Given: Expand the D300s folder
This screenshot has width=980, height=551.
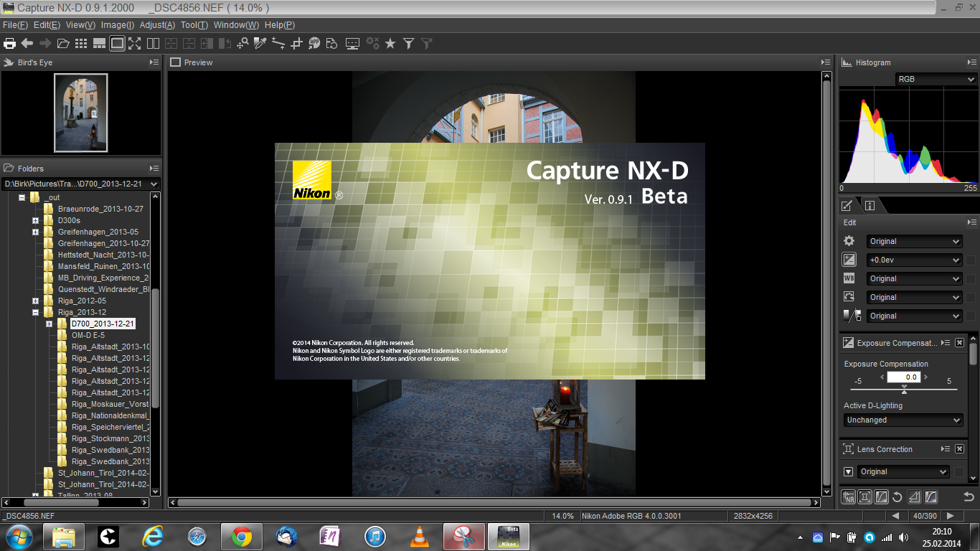Looking at the screenshot, I should [x=35, y=221].
